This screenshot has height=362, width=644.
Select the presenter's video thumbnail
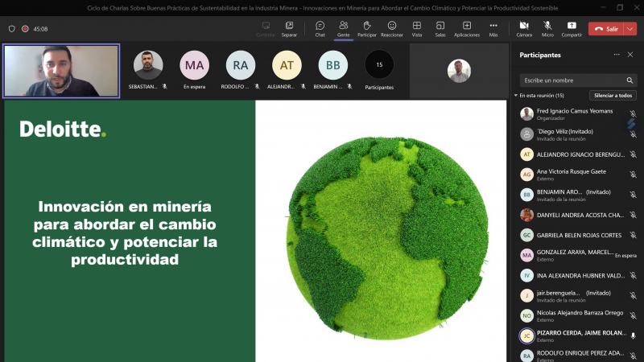click(61, 71)
